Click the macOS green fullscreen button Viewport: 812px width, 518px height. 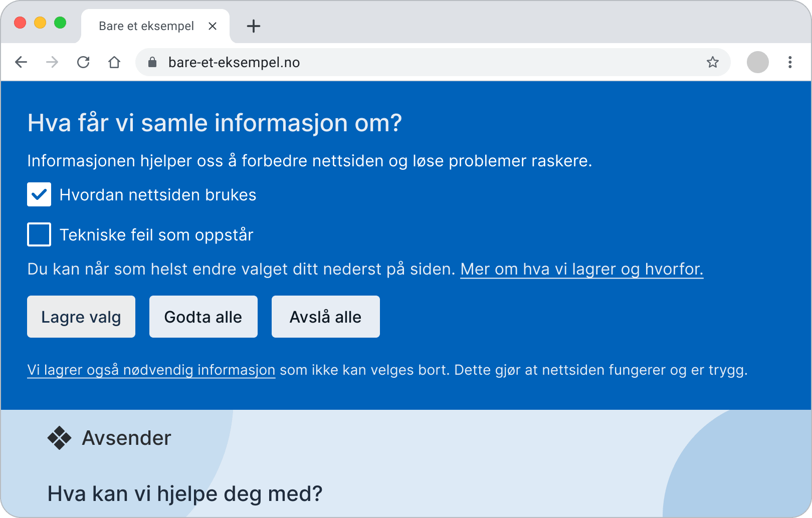(60, 23)
